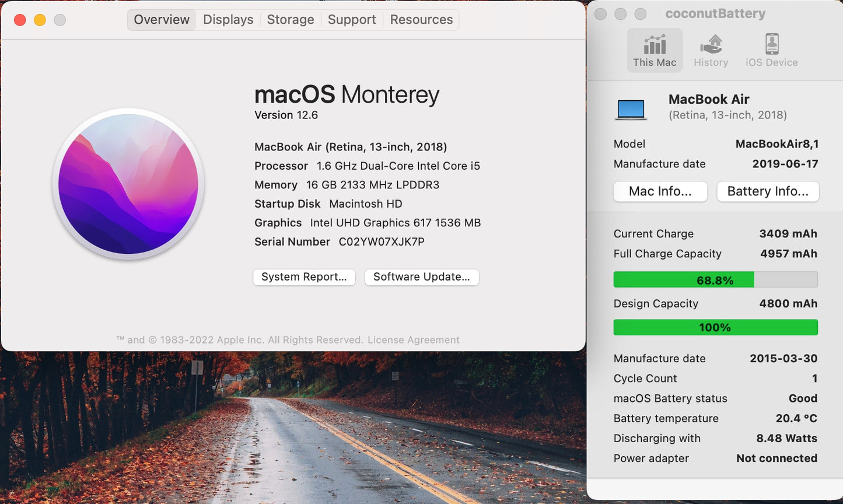This screenshot has width=843, height=504.
Task: Click the 100% design capacity bar
Action: 715,327
